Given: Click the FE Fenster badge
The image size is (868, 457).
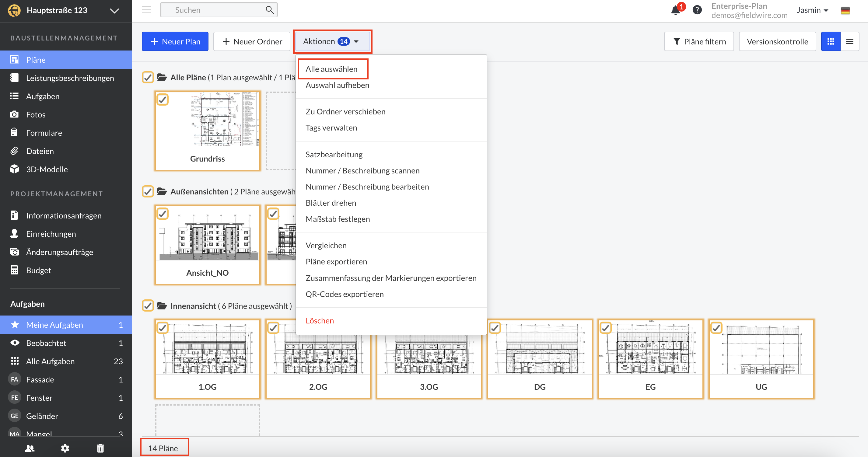Looking at the screenshot, I should click(15, 398).
